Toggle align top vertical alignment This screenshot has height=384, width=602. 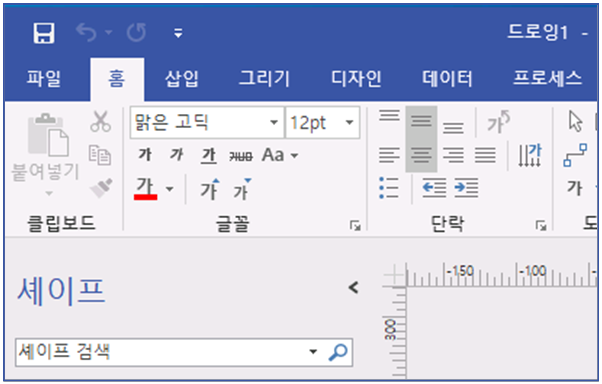(x=389, y=115)
